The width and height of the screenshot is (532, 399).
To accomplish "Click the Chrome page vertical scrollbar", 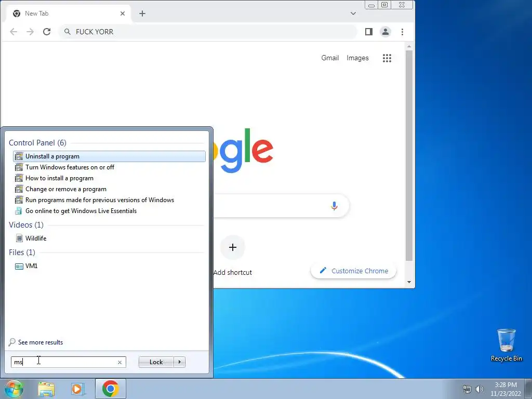I will coord(409,155).
